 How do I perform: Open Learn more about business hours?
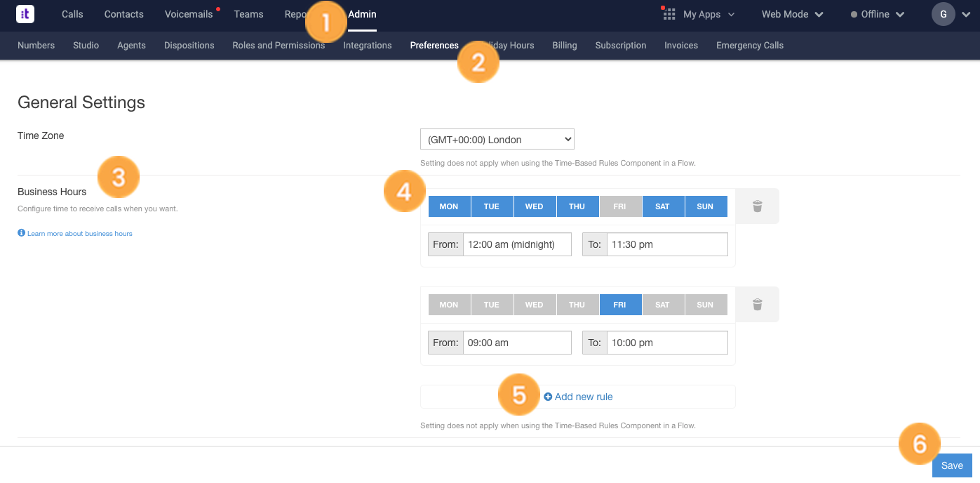[x=80, y=233]
